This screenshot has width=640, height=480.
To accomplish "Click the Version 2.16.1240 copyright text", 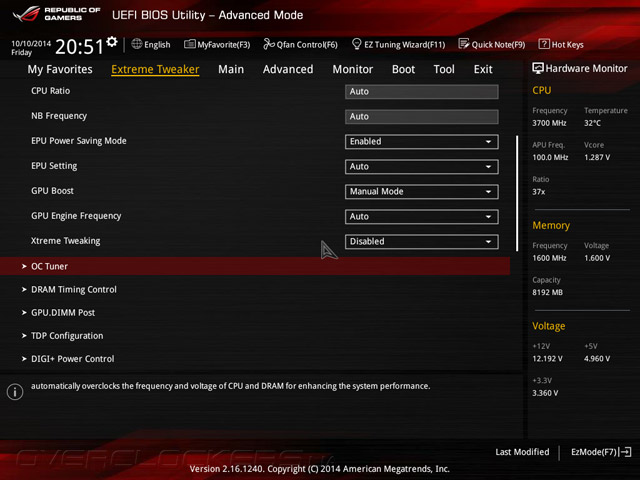I will (320, 469).
